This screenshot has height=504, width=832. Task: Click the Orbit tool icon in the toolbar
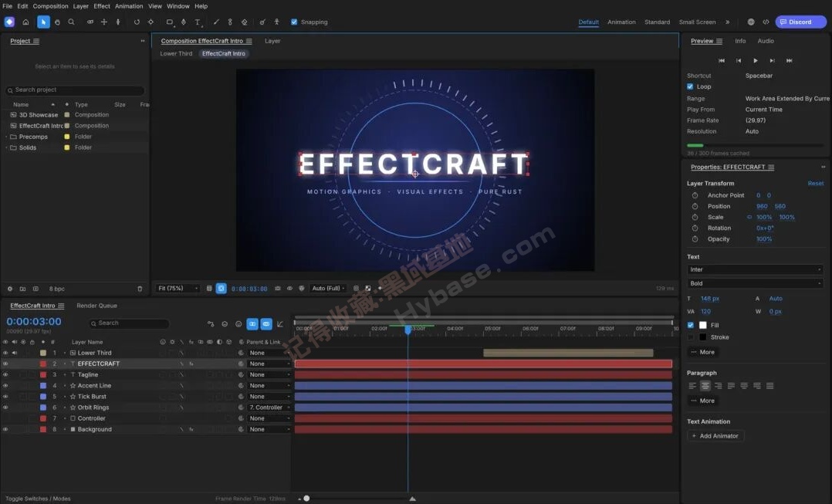(90, 22)
